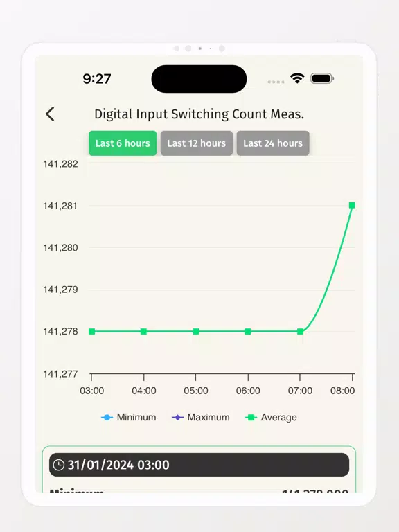
Task: Select the 07:00 data point on chart
Action: [300, 332]
